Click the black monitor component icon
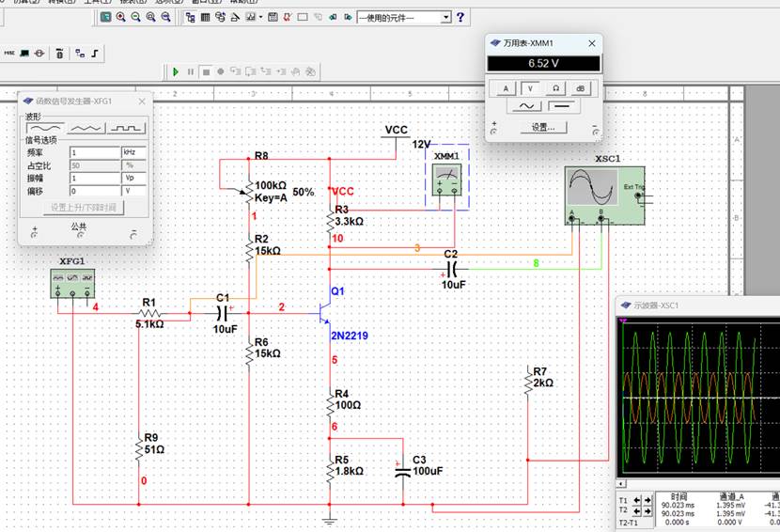Image resolution: width=780 pixels, height=532 pixels. [24, 53]
